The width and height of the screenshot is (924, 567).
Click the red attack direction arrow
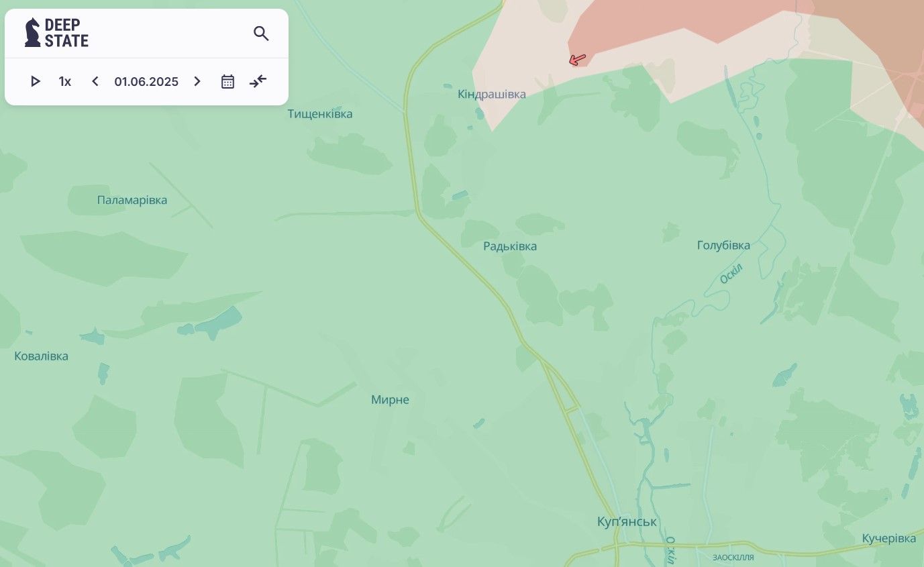(577, 60)
